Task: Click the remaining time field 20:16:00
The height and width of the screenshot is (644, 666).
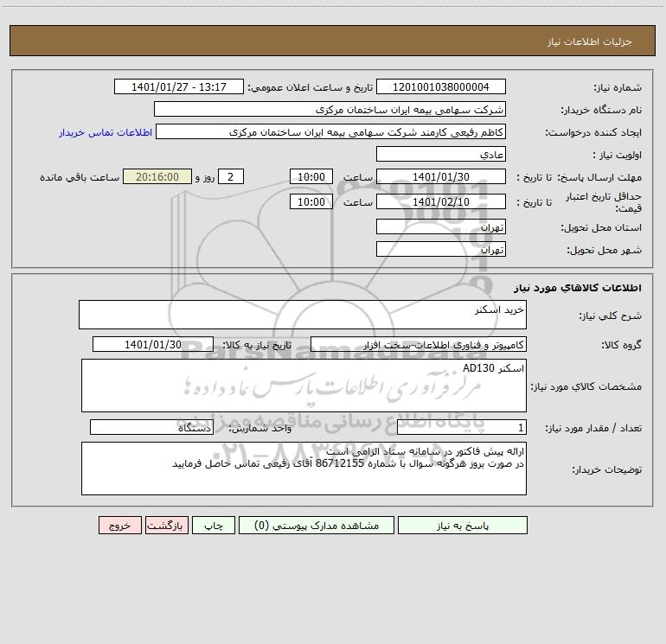Action: pos(157,176)
